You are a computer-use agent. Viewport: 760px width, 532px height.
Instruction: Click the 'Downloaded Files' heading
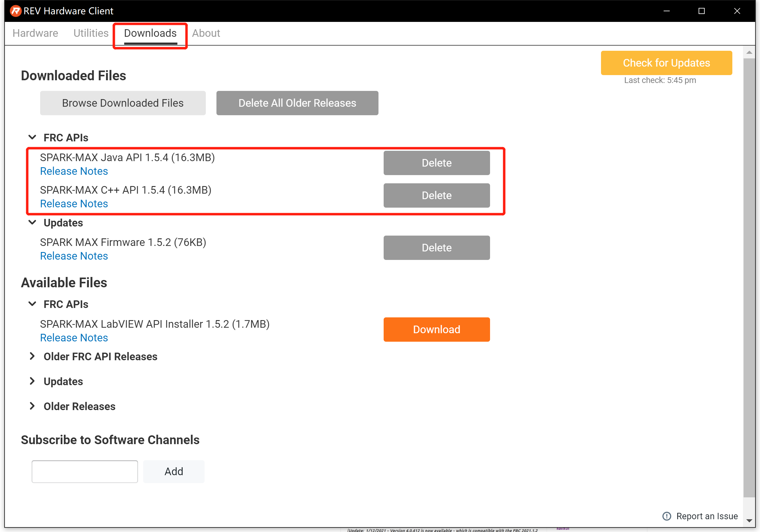point(74,75)
